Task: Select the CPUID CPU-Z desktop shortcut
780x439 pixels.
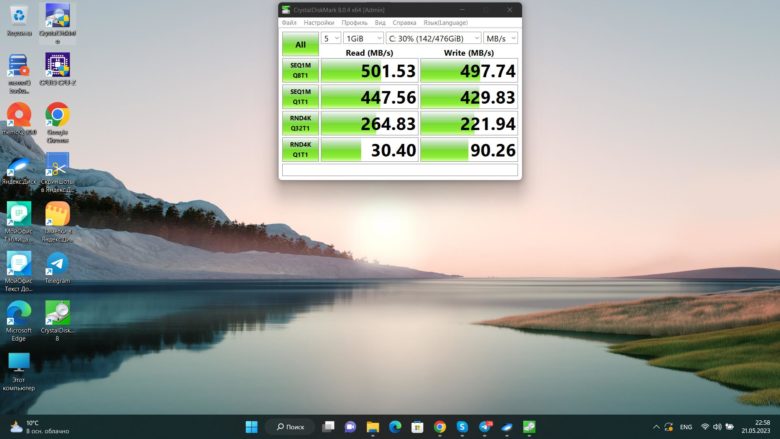Action: tap(57, 70)
